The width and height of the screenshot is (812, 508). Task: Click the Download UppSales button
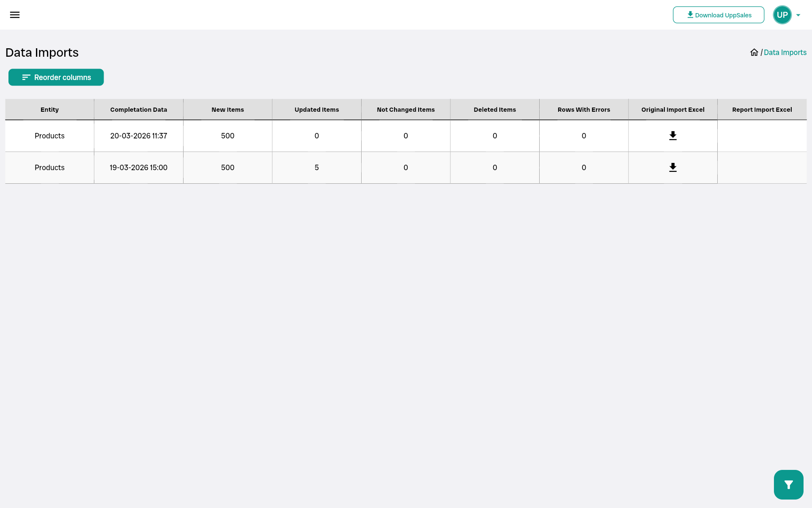pos(719,14)
